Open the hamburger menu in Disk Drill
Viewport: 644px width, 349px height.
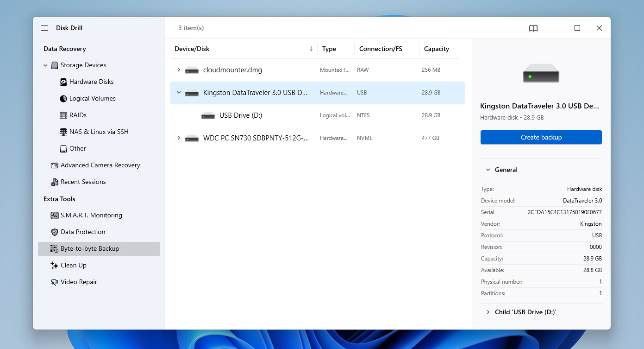44,28
